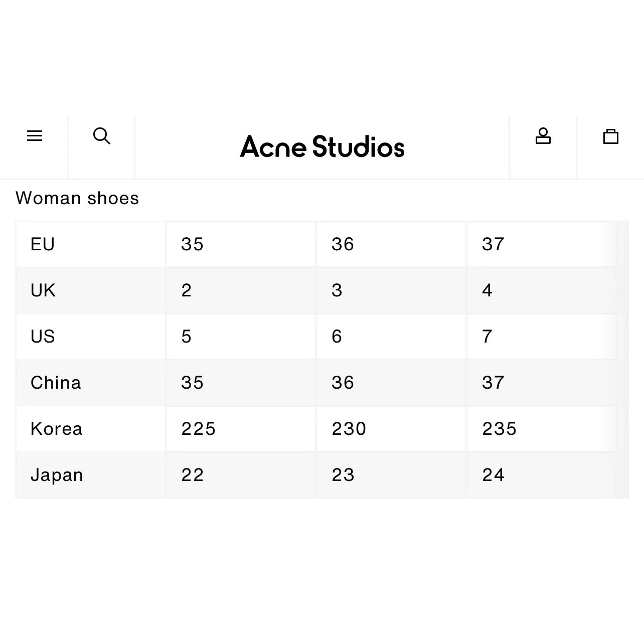This screenshot has height=644, width=644.
Task: Click the Korea size 225 cell
Action: click(x=199, y=429)
